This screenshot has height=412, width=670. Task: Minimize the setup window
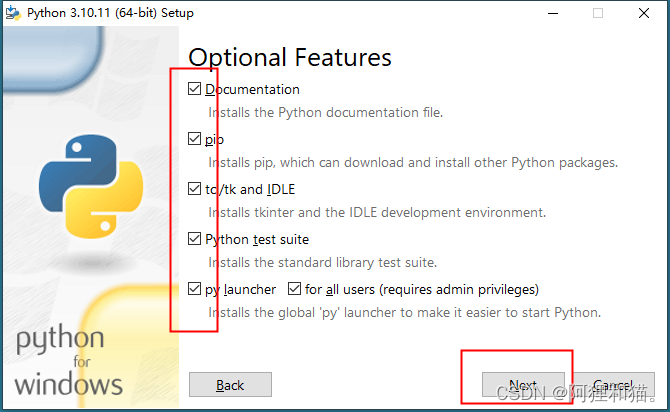point(553,13)
